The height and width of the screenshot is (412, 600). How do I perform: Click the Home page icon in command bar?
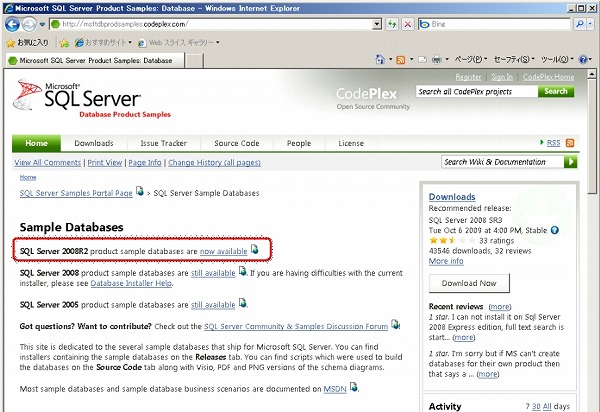pyautogui.click(x=380, y=59)
